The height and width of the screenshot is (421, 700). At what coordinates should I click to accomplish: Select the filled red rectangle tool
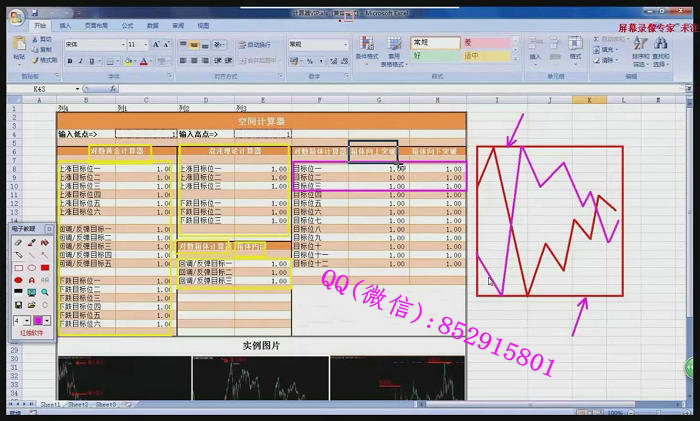point(45,268)
